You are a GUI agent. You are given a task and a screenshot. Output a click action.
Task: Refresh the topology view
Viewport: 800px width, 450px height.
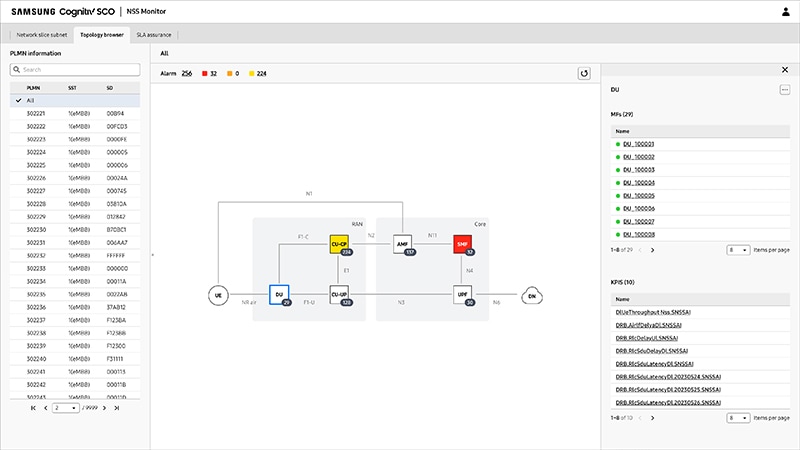coord(584,73)
